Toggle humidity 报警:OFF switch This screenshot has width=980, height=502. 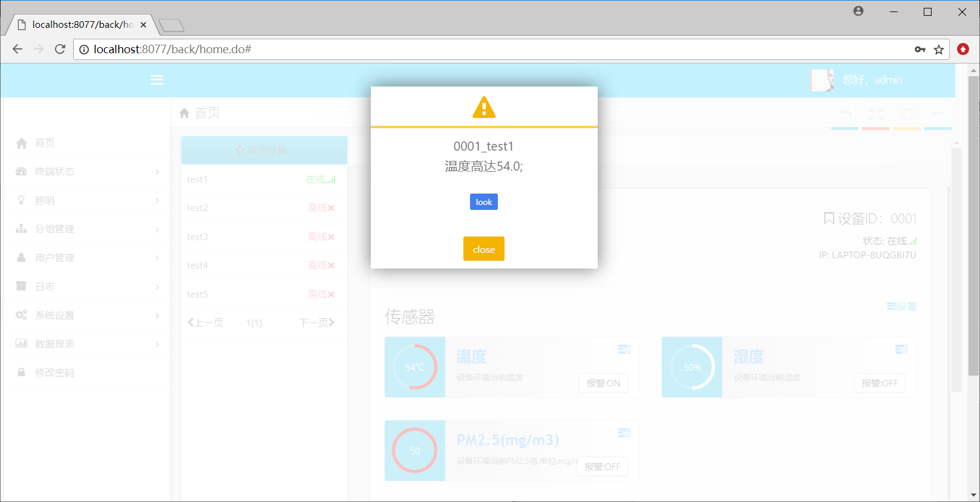coord(880,383)
